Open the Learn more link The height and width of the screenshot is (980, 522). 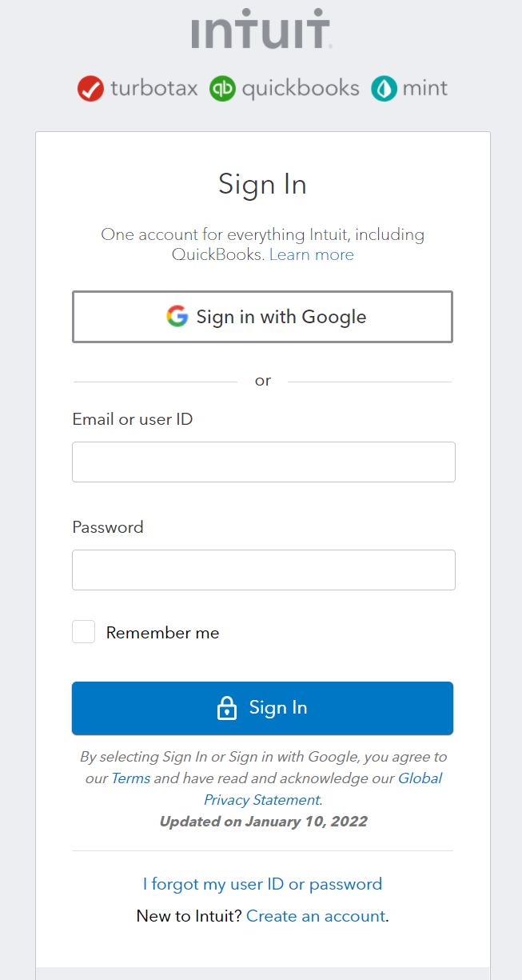pos(312,254)
